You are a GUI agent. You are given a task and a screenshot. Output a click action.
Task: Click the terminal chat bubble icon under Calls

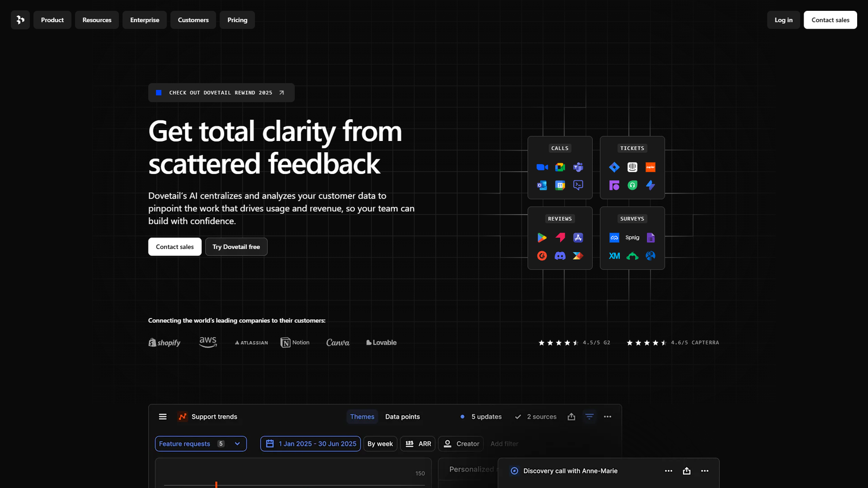tap(578, 185)
